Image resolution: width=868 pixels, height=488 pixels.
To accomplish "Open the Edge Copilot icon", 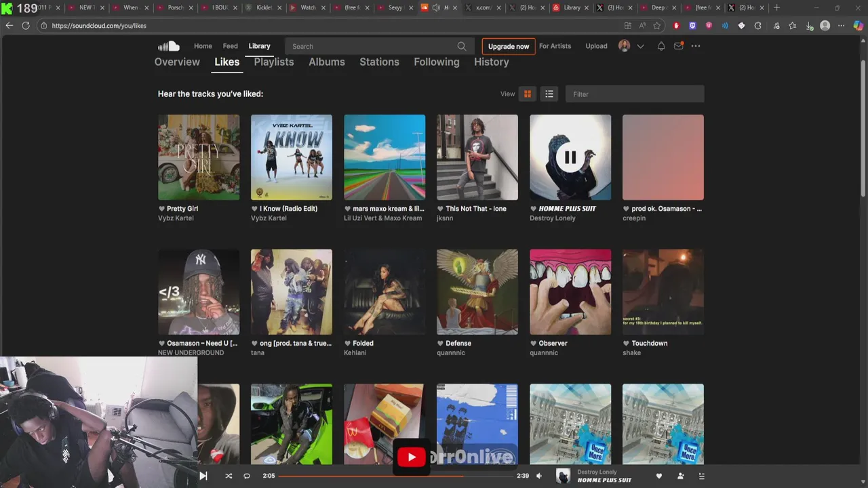I will (x=858, y=26).
